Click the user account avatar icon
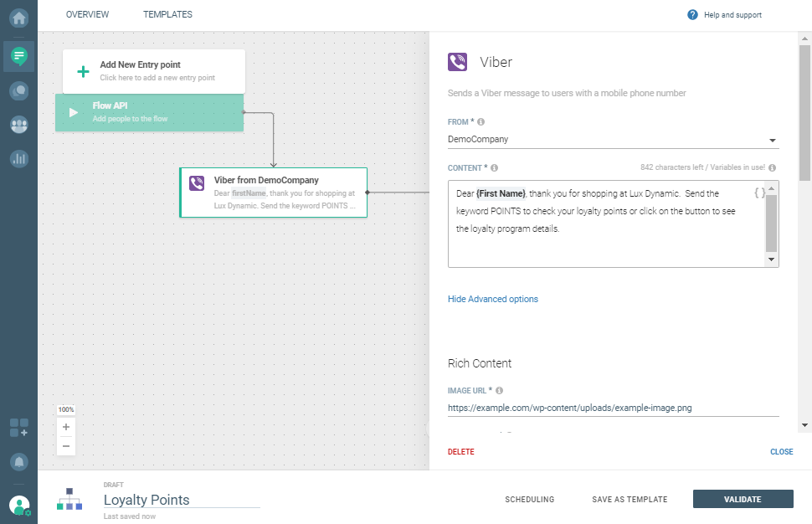The image size is (812, 524). 18,506
